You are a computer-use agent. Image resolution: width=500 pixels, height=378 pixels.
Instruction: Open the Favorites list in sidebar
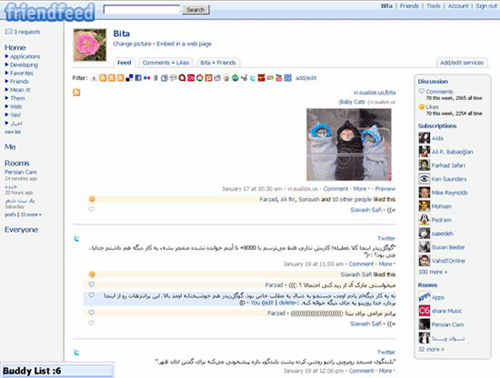[x=21, y=73]
